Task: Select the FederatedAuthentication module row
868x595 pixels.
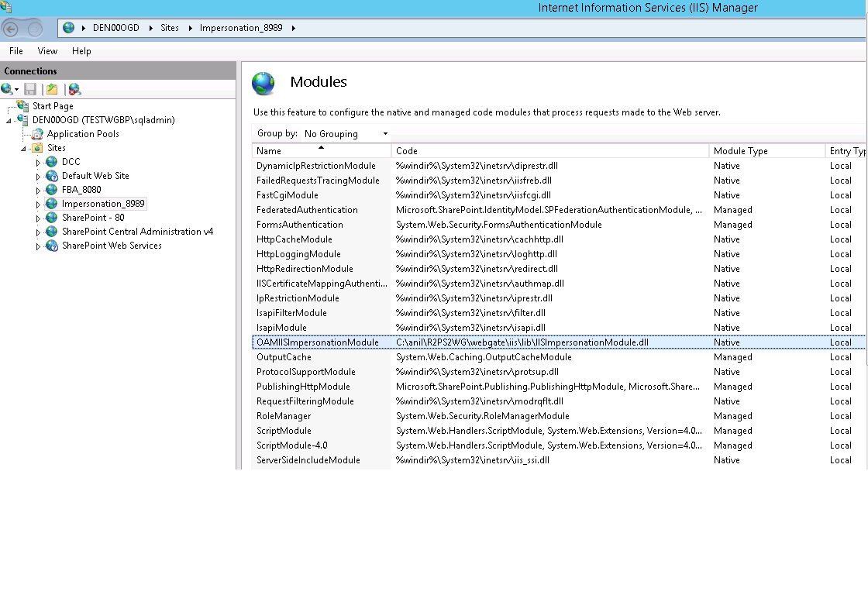Action: [x=559, y=210]
